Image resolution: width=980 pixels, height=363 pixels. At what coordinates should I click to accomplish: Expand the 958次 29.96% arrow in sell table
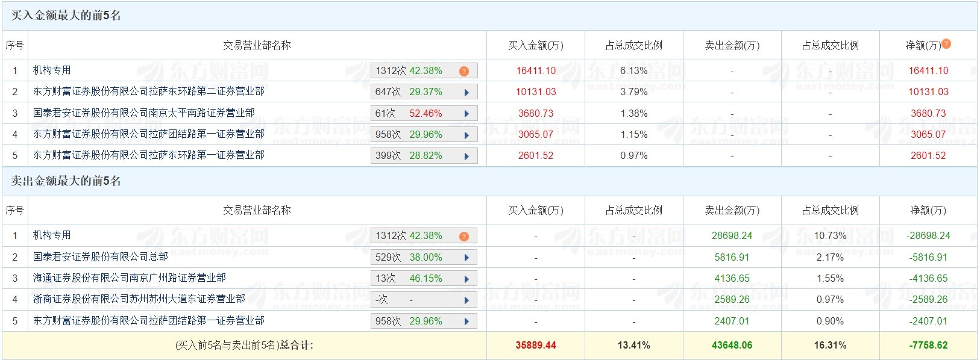point(466,321)
